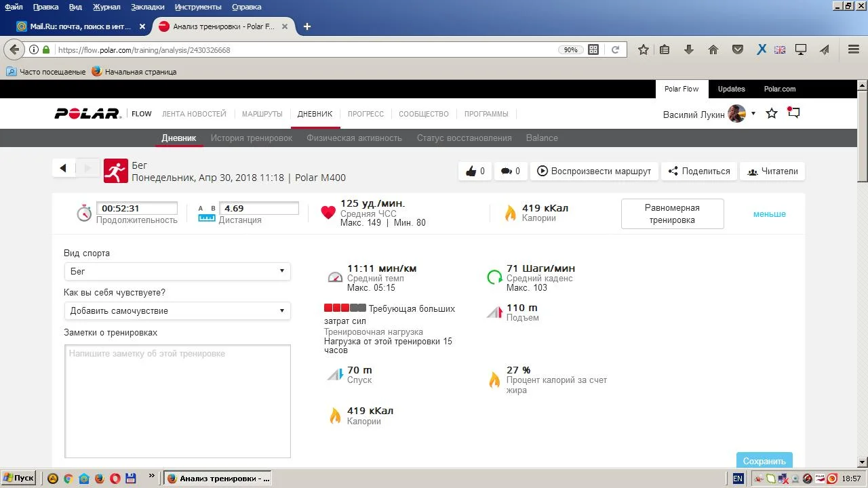
Task: Open the Вид спорта dropdown showing Бег
Action: pyautogui.click(x=177, y=271)
